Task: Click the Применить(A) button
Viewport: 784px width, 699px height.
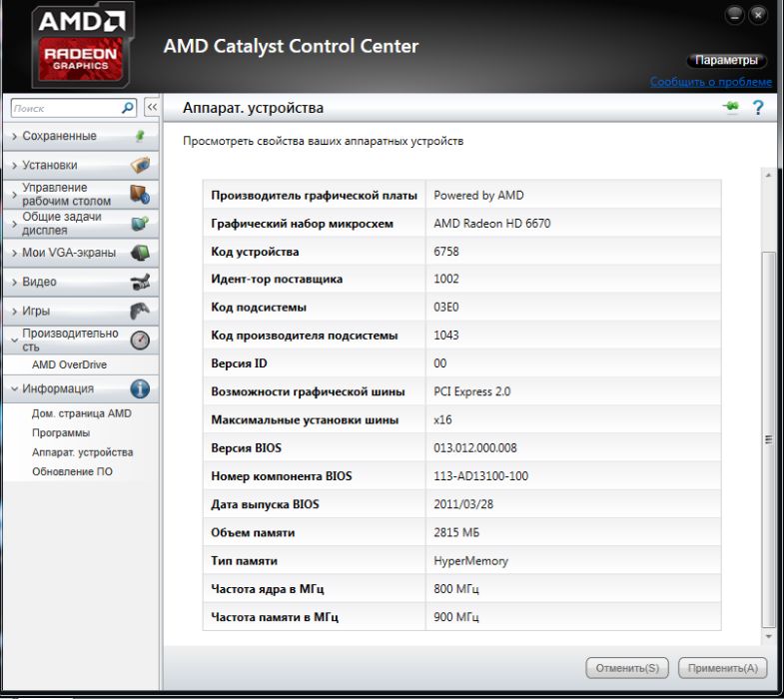Action: (722, 668)
